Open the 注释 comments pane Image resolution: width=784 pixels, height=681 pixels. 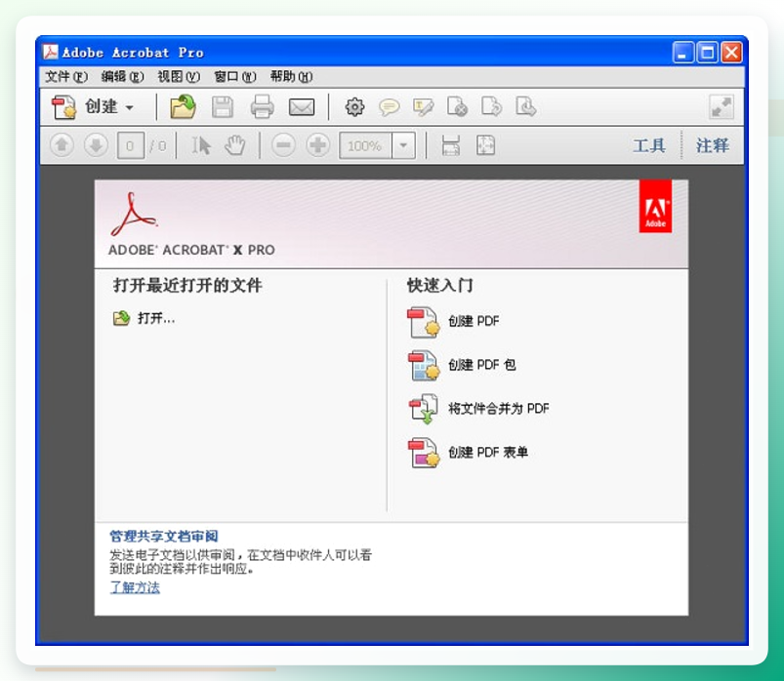pos(712,146)
